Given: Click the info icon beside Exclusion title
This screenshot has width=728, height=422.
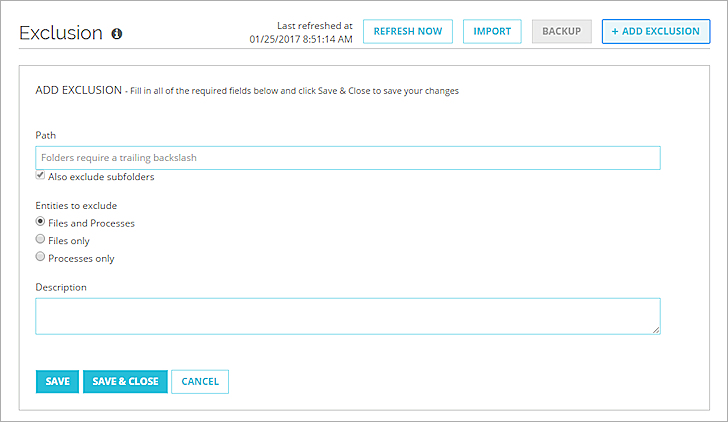Looking at the screenshot, I should 117,34.
